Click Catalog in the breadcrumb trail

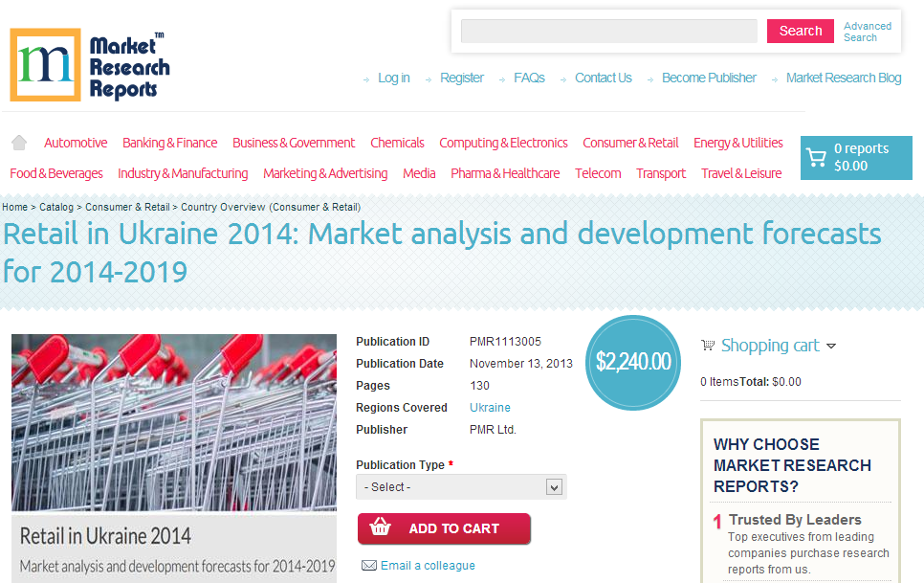56,207
